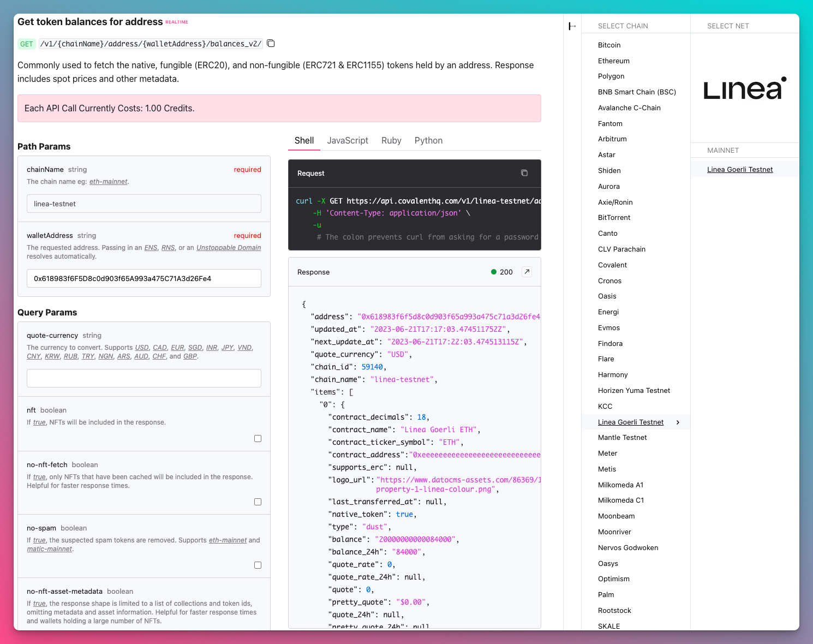Open the Response in expanded view
Screen dimensions: 813x644
click(x=527, y=272)
